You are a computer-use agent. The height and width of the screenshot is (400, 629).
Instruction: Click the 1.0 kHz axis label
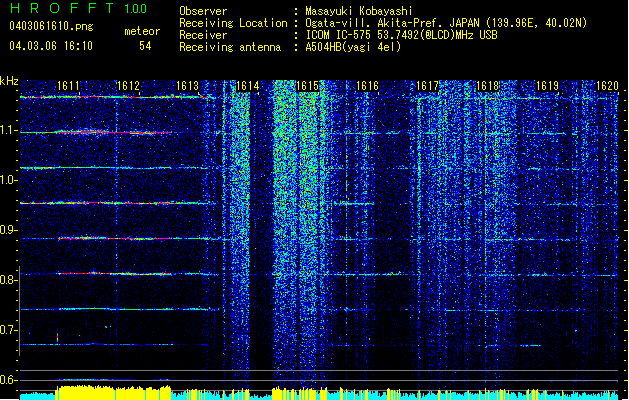[x=9, y=180]
